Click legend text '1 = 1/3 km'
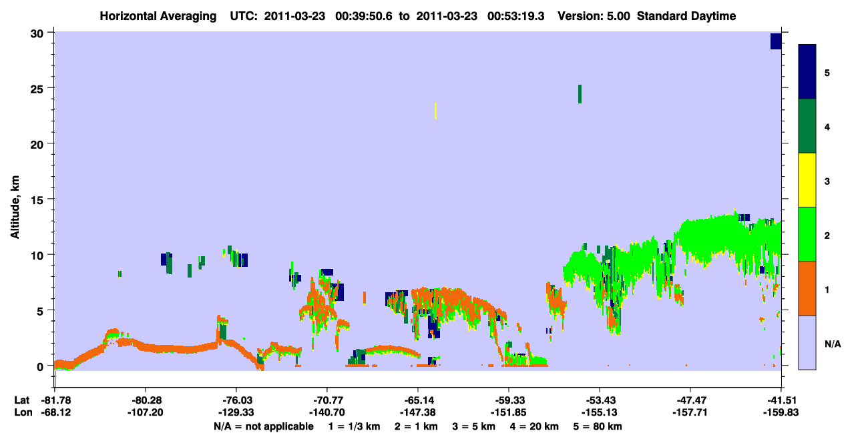868x445 pixels. coord(355,426)
